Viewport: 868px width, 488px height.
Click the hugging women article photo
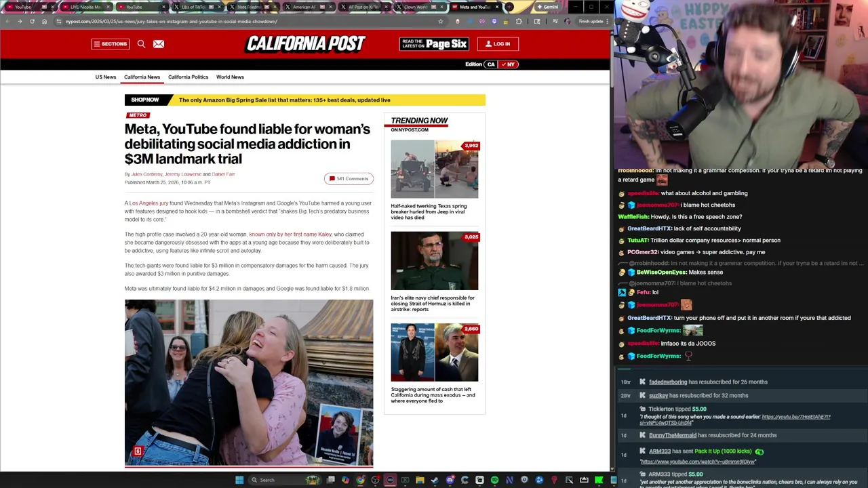coord(249,383)
